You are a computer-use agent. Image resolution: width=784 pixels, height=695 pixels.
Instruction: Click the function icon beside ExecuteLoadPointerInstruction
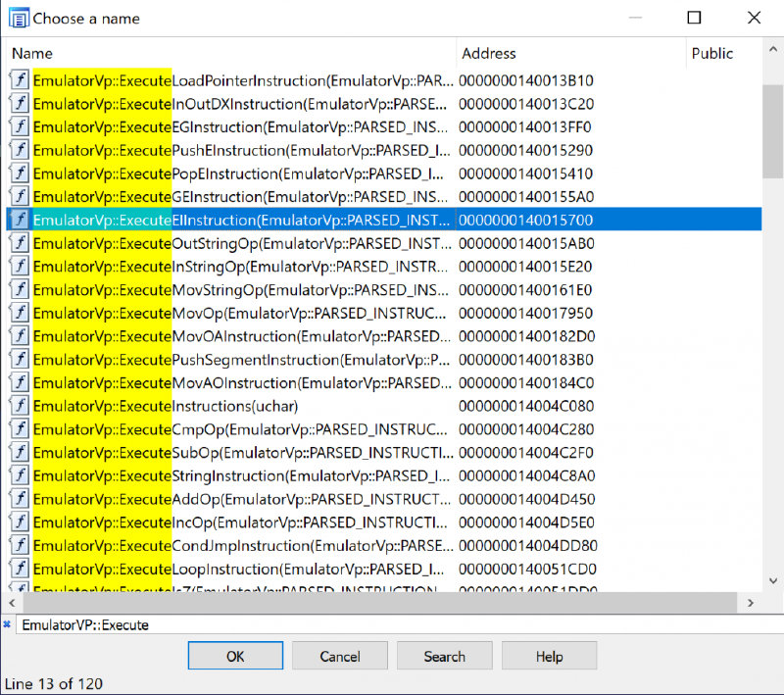[20, 80]
